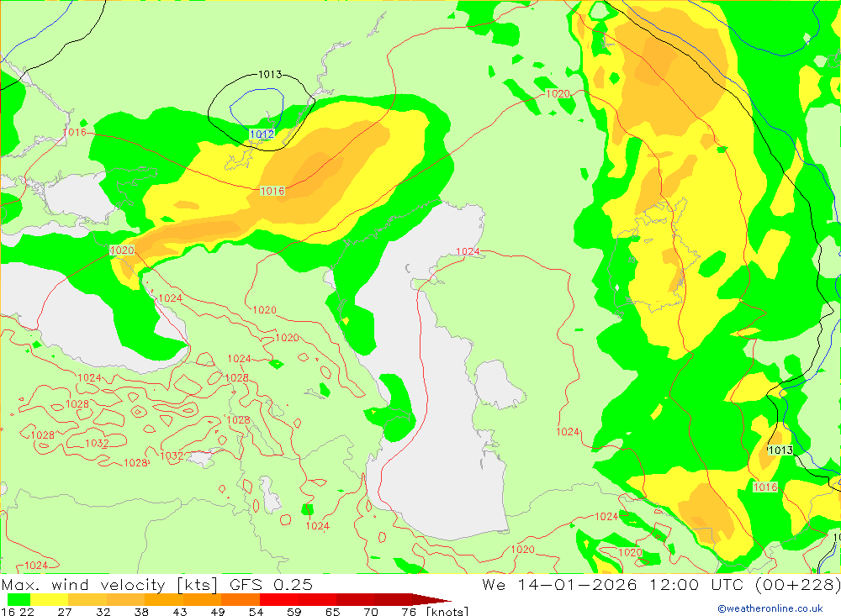This screenshot has height=616, width=841.
Task: Click the '38' value under the legend
Action: pos(141,612)
